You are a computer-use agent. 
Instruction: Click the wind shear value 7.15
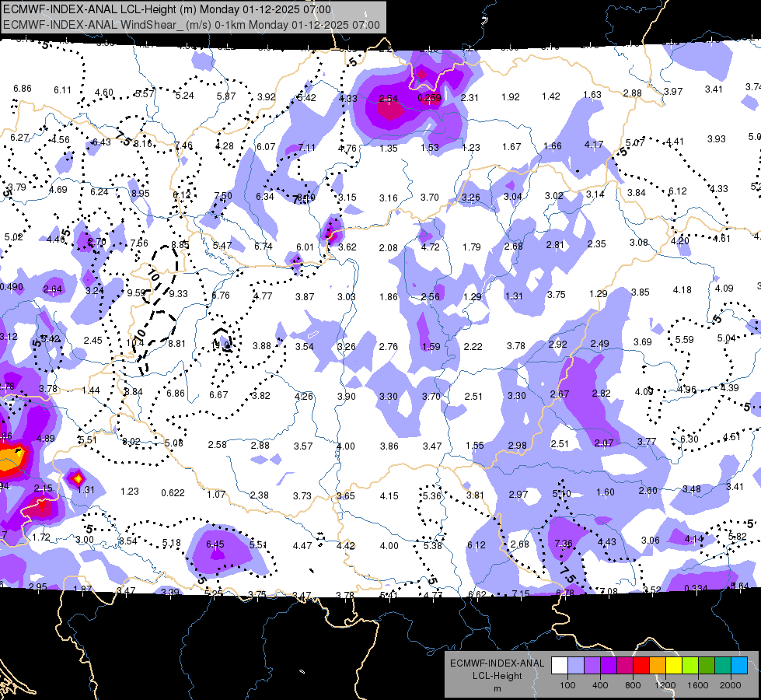521,593
